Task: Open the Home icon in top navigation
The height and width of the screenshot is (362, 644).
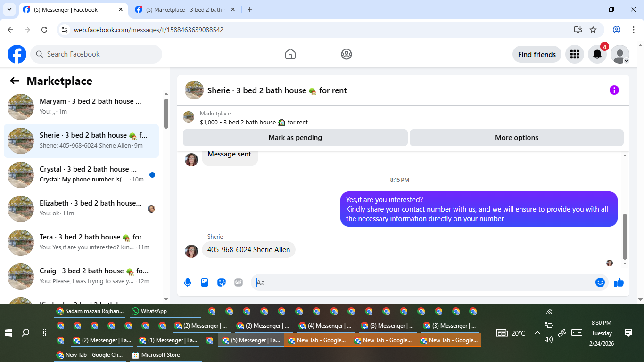Action: coord(290,54)
